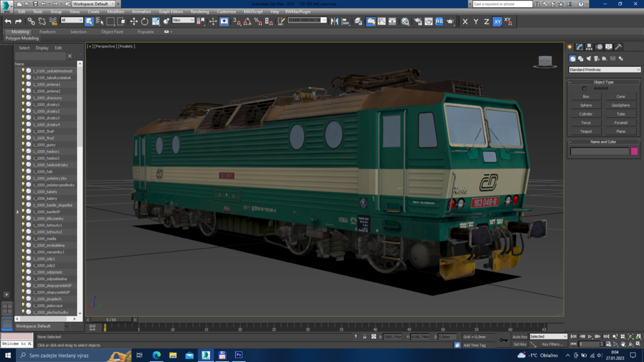Click the Select and Link chain icon
The width and height of the screenshot is (644, 362).
(31, 21)
